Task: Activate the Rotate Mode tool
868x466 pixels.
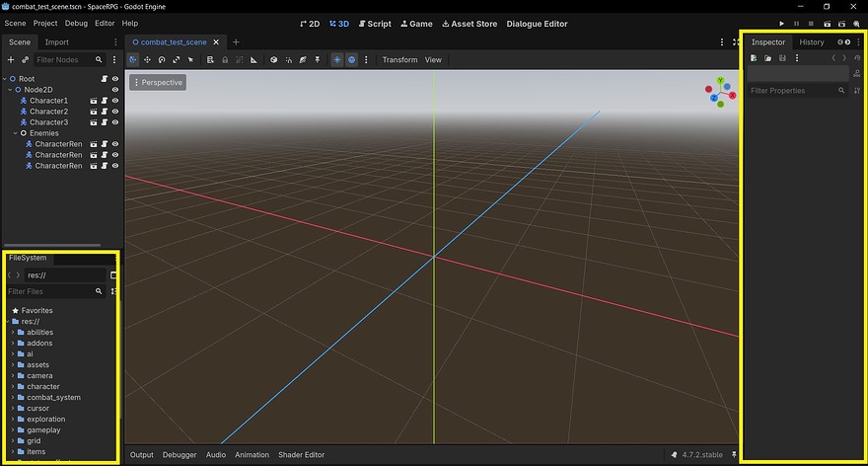Action: point(162,60)
